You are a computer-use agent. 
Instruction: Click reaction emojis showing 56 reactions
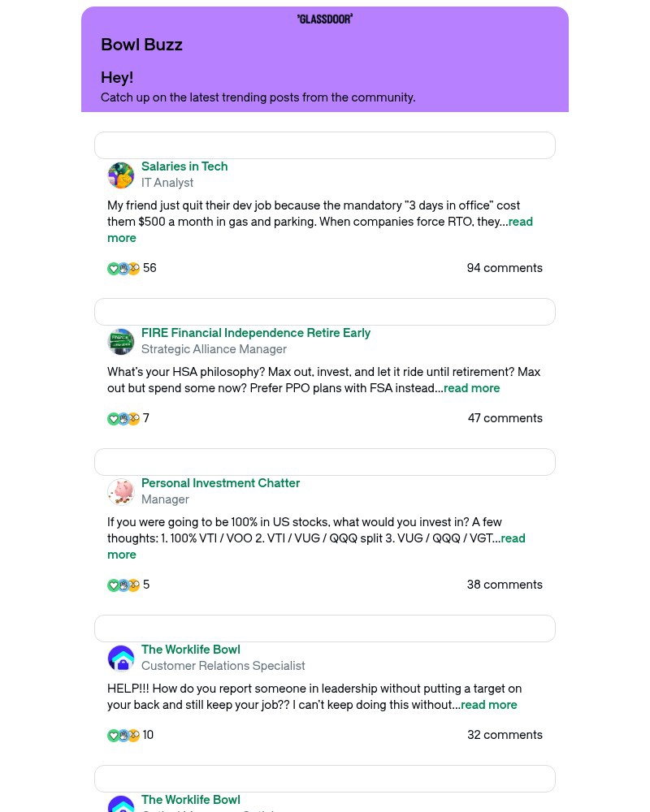[x=123, y=269]
